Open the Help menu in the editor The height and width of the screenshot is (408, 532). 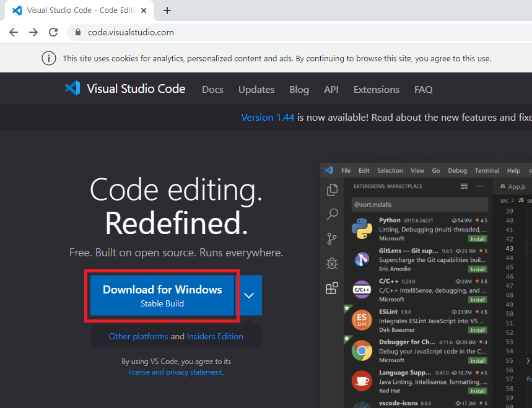[x=513, y=171]
